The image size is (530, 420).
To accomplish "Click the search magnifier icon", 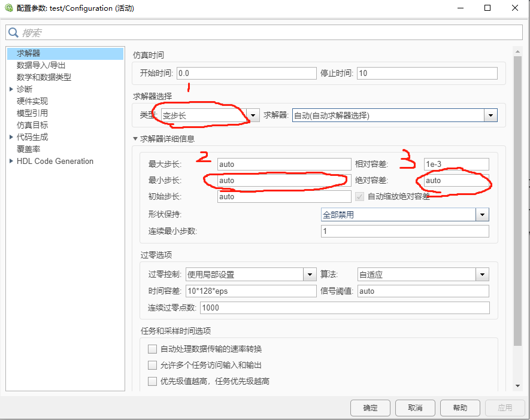I will [x=13, y=32].
